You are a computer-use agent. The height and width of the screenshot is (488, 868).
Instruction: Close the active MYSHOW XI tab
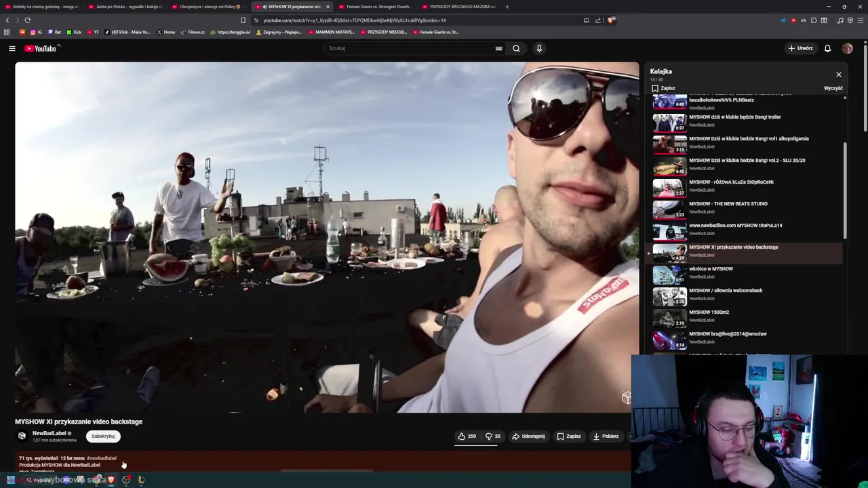[328, 7]
